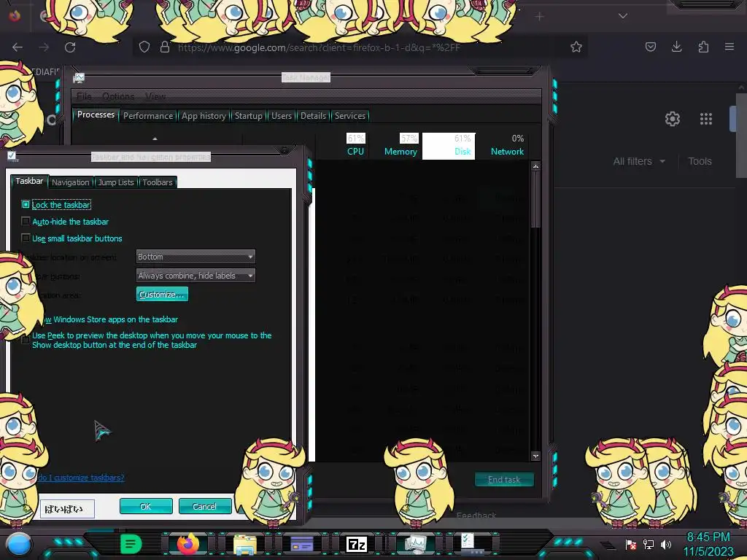Screen dimensions: 747x560
Task: Sort processes by Disk column
Action: (x=449, y=146)
